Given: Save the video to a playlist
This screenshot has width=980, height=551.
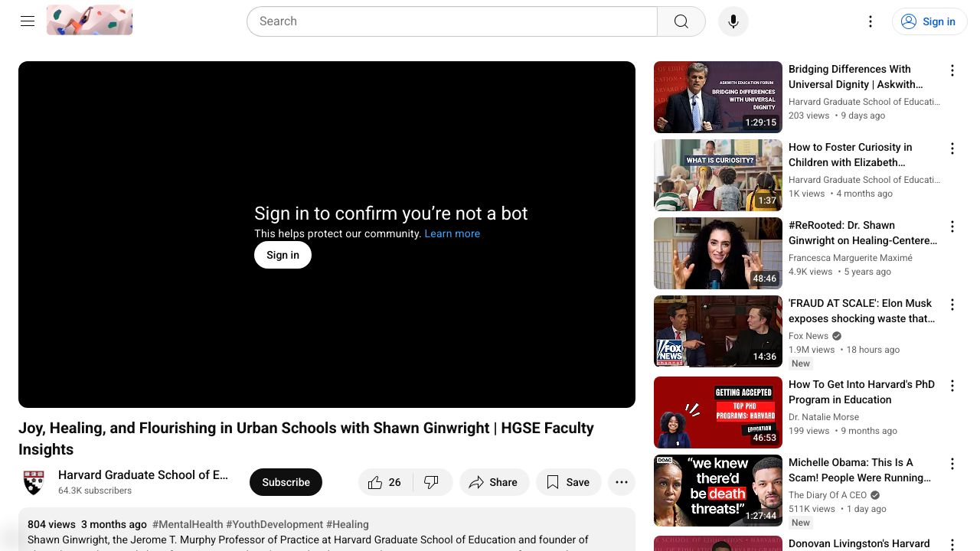Looking at the screenshot, I should pos(568,482).
